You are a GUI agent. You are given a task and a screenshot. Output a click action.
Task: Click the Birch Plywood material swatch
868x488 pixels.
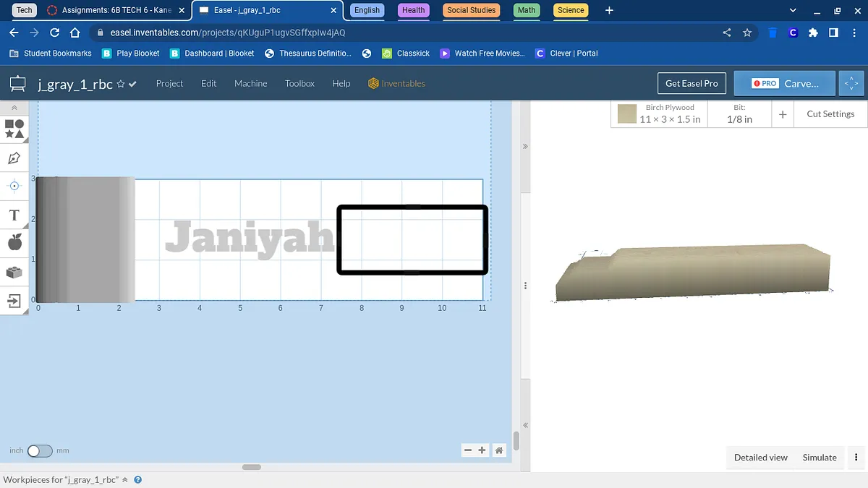627,114
